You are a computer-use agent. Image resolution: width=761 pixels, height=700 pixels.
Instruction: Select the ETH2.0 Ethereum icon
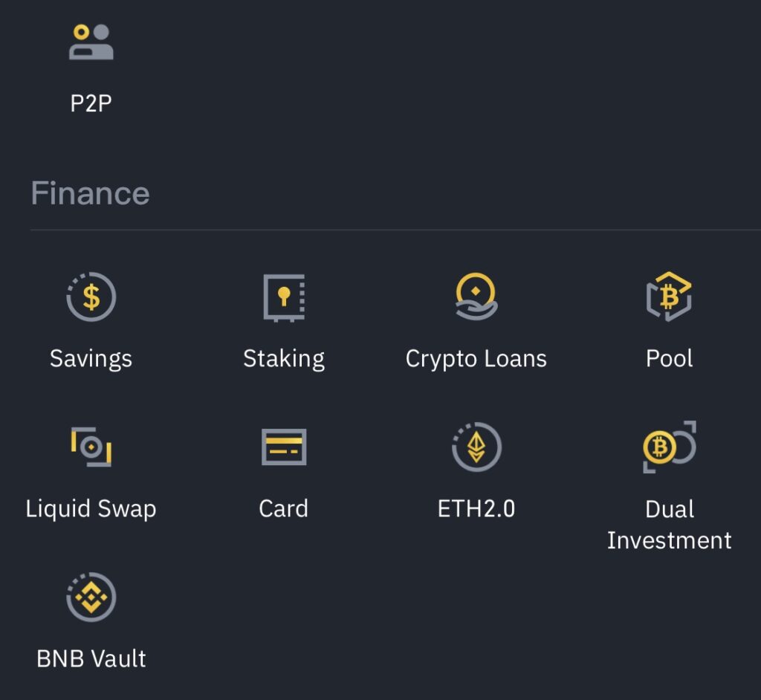click(x=476, y=447)
